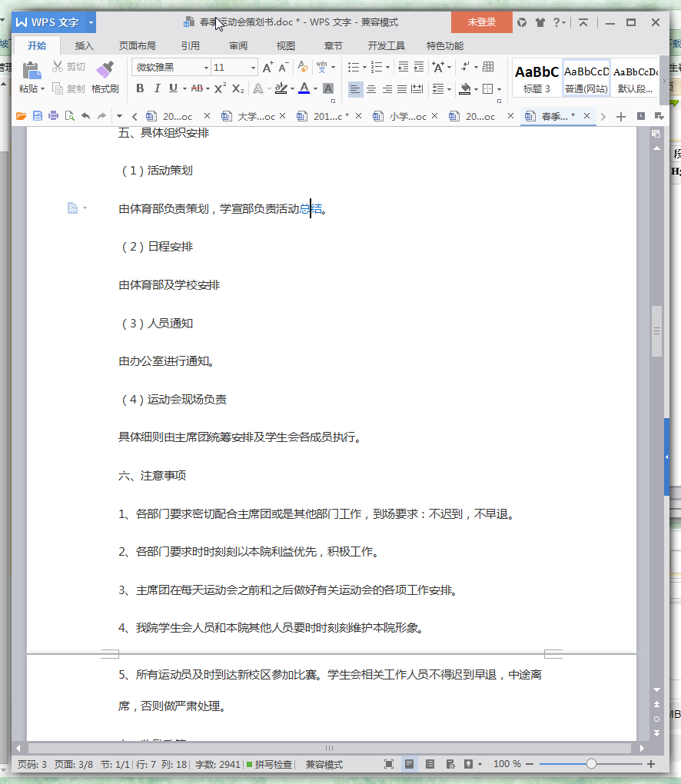Screen dimensions: 681x784
Task: Toggle center text alignment
Action: point(371,89)
